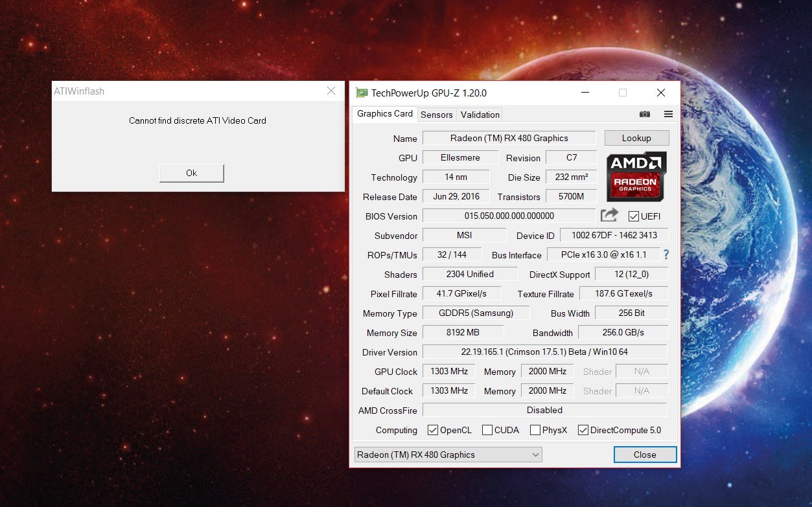Click the BIOS Version value field
The image size is (812, 507).
[x=509, y=216]
